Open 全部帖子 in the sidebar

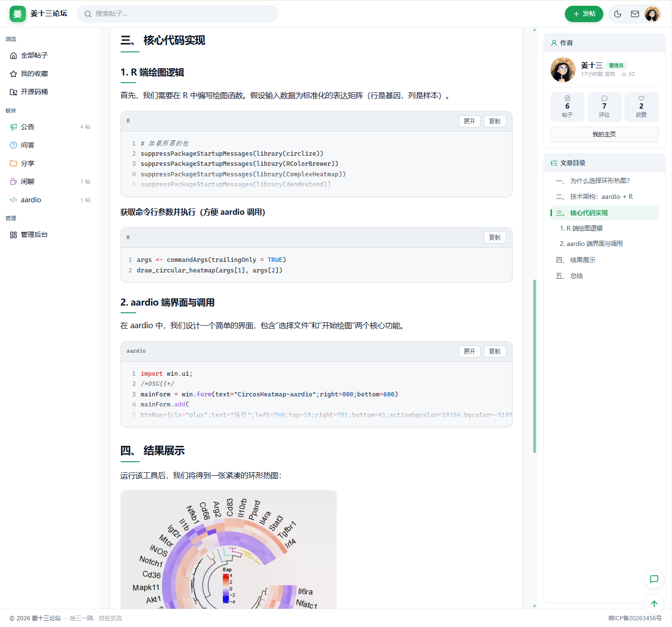point(50,55)
